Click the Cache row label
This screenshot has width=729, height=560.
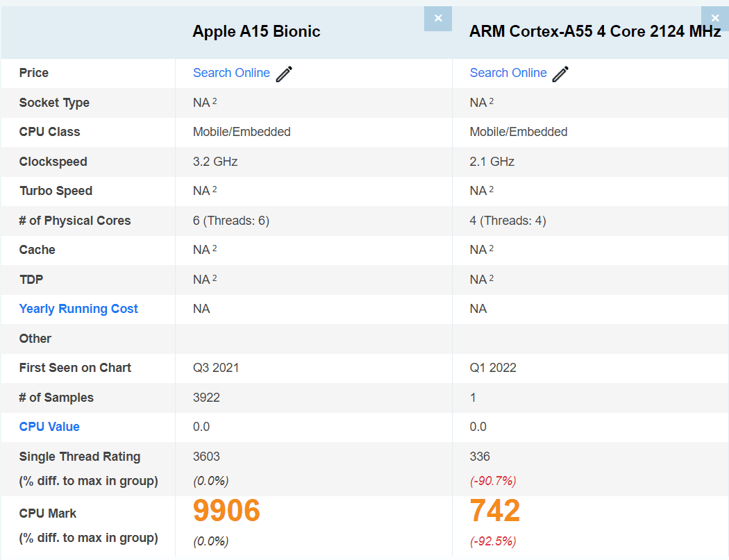click(37, 250)
